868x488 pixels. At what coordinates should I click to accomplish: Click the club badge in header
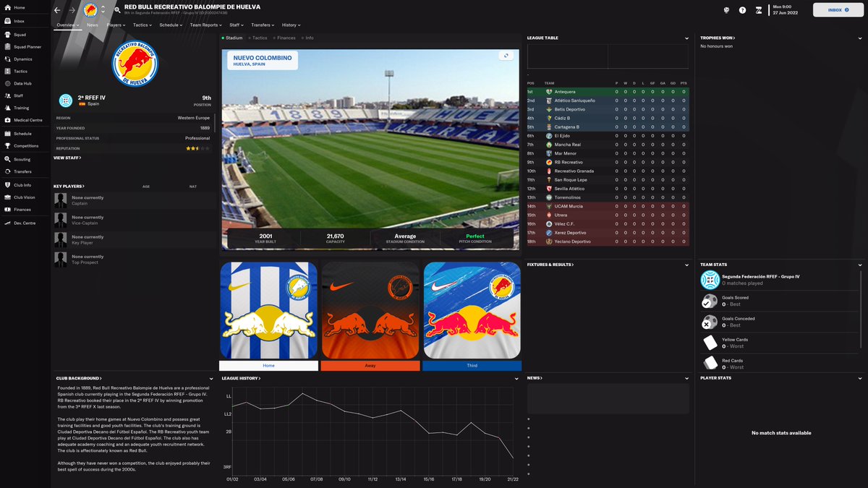[90, 10]
